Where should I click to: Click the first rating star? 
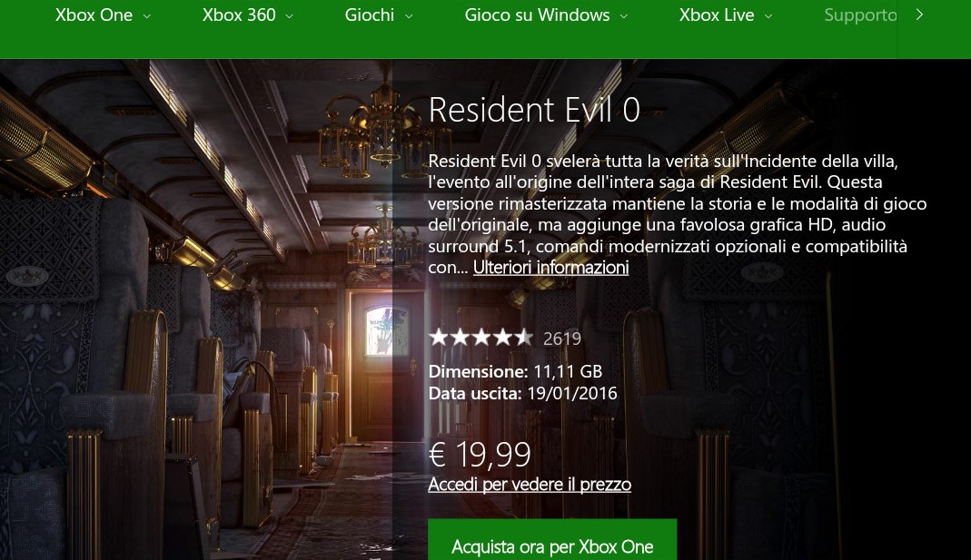[x=439, y=338]
